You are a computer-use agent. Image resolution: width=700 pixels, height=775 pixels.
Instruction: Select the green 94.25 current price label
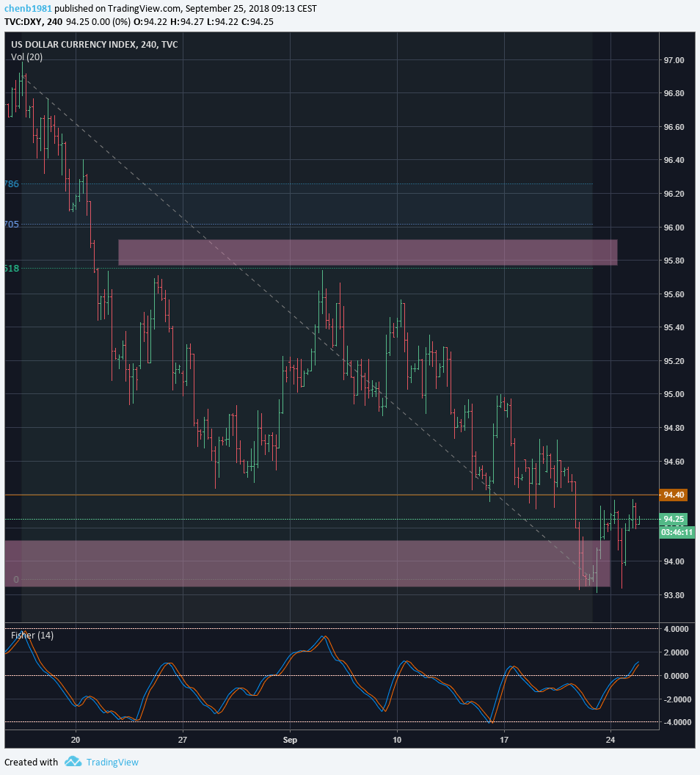pyautogui.click(x=674, y=519)
